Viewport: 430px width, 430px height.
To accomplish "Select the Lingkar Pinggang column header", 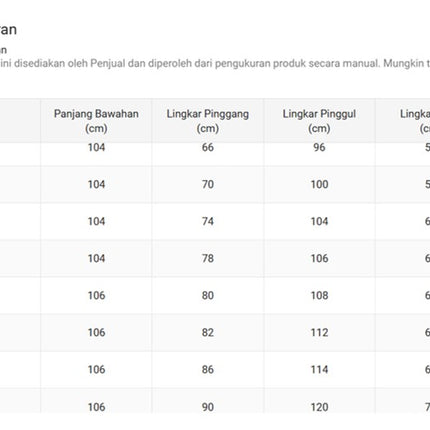I will [x=208, y=121].
